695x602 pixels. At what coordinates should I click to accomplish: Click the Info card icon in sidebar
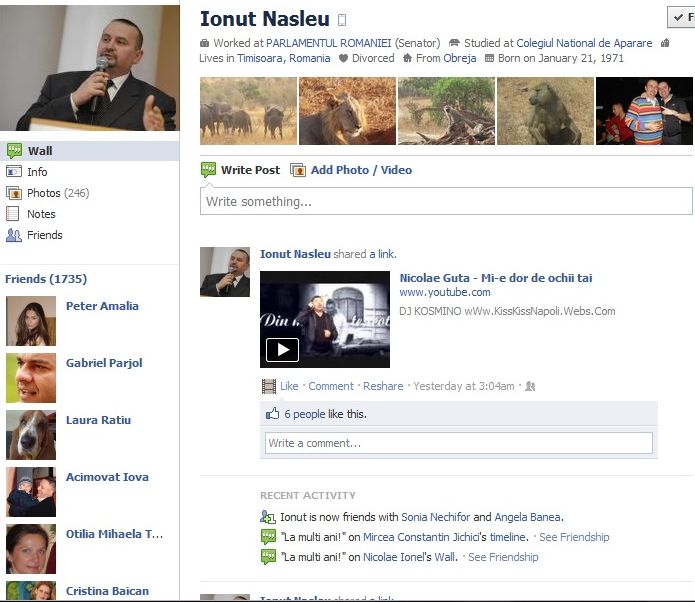(x=14, y=171)
